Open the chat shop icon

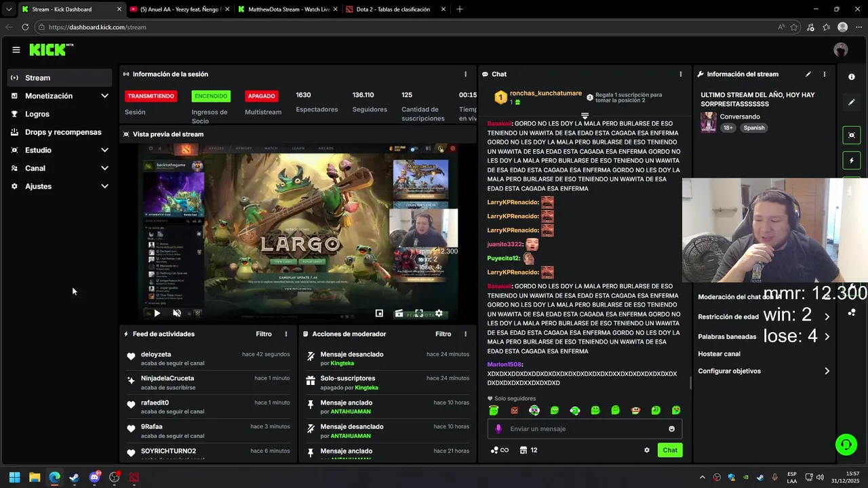click(524, 450)
